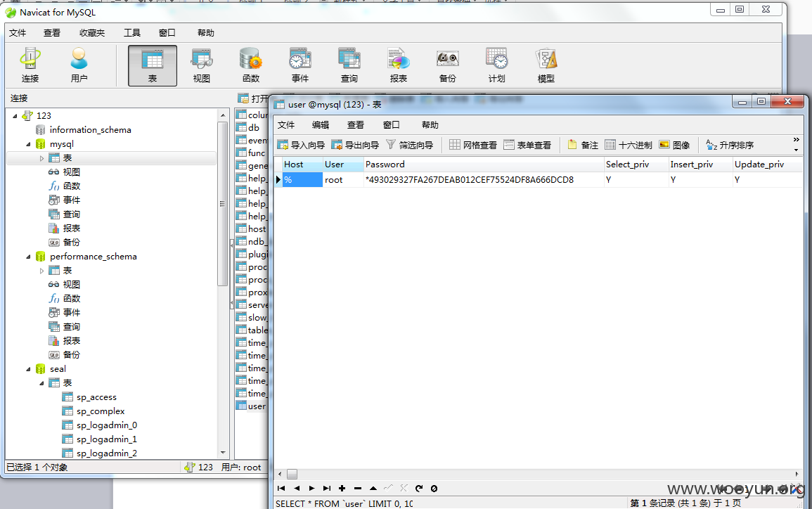Select the root User cell
This screenshot has height=509, width=812.
343,180
